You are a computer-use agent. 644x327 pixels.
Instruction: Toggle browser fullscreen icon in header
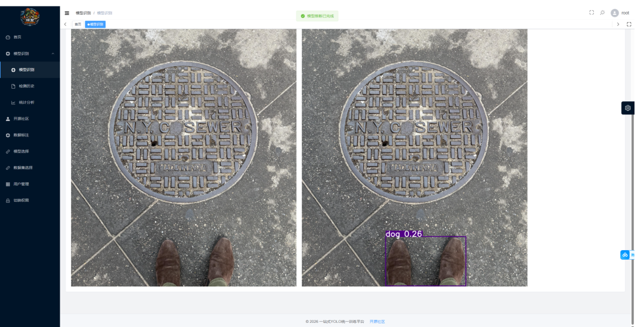[x=592, y=13]
